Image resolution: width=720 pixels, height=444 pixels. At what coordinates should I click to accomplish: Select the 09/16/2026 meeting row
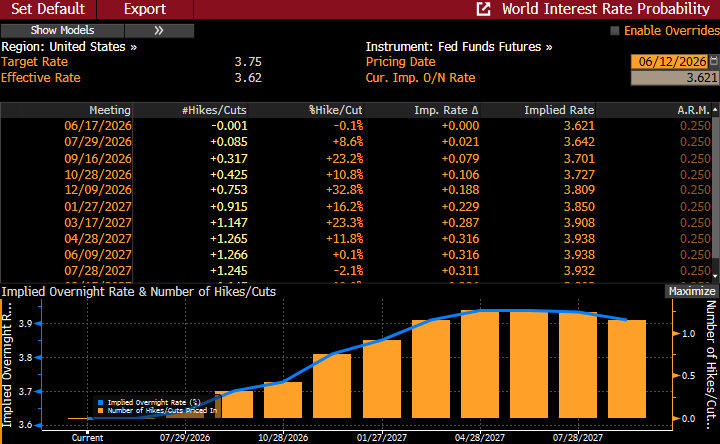356,158
